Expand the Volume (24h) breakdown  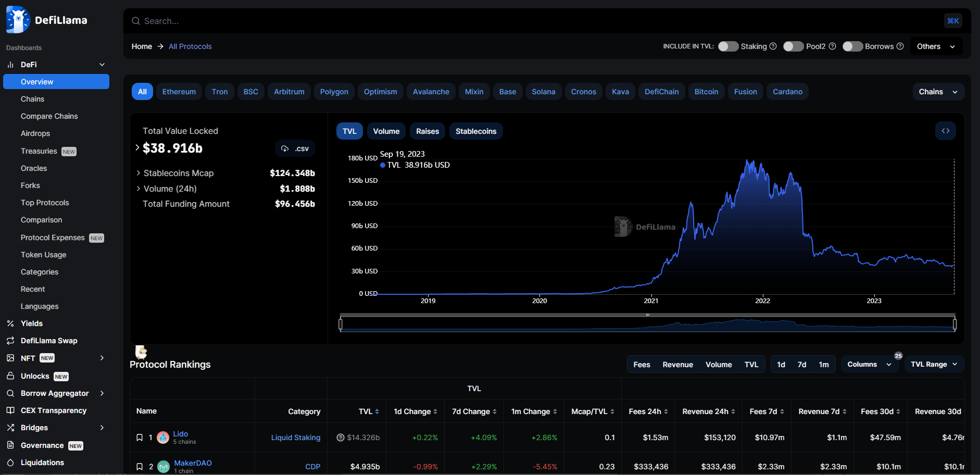point(138,189)
